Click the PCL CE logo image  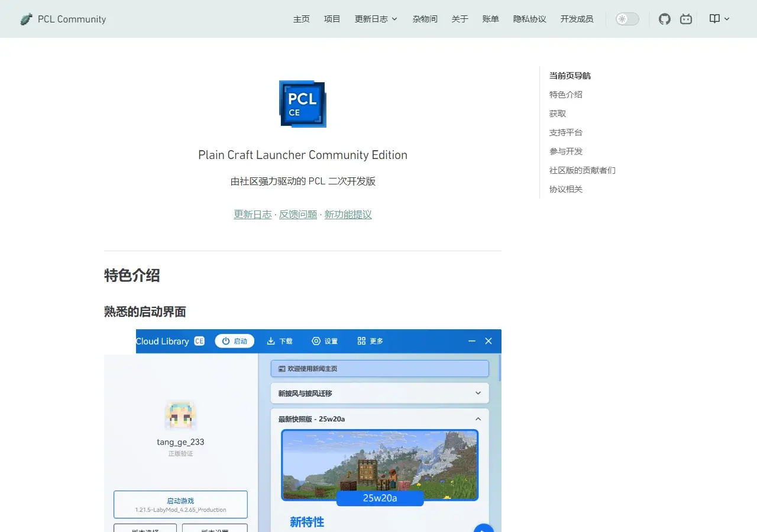point(303,104)
